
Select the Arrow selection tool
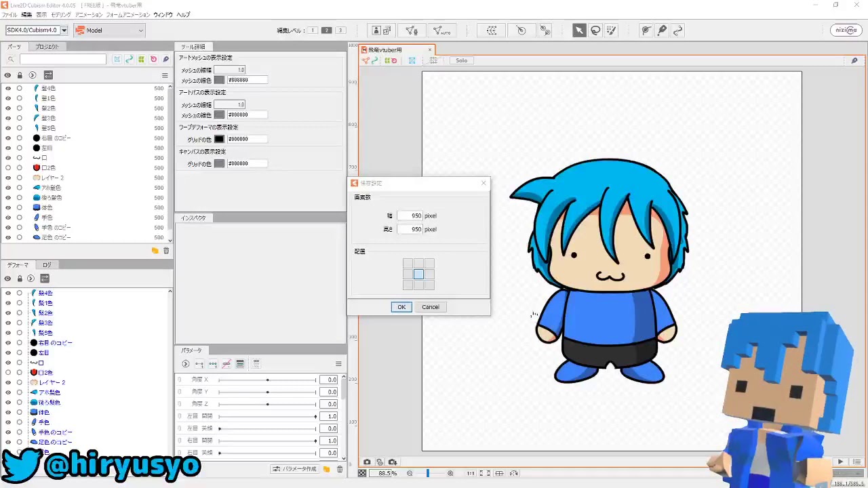(579, 30)
